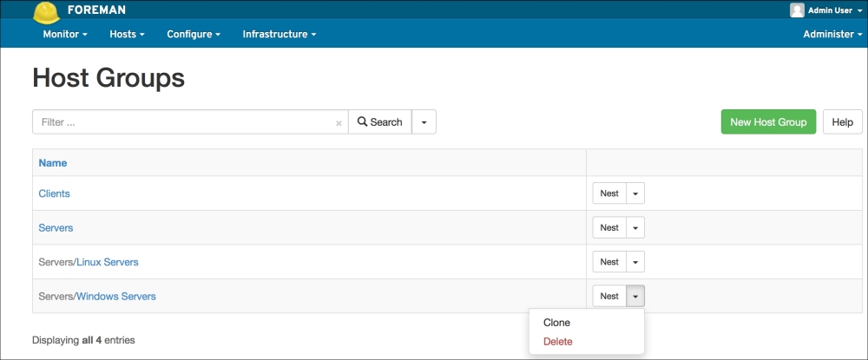Open the Administer menu
This screenshot has width=868, height=360.
[832, 34]
